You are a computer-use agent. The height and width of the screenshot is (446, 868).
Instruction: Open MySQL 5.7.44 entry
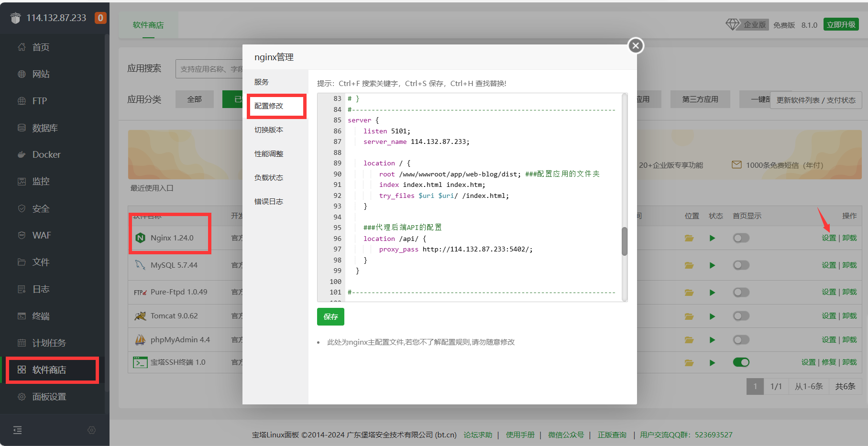tap(174, 265)
